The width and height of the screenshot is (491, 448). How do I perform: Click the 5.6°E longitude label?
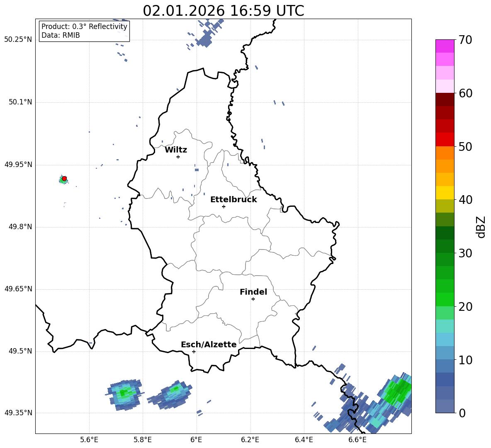click(x=89, y=440)
